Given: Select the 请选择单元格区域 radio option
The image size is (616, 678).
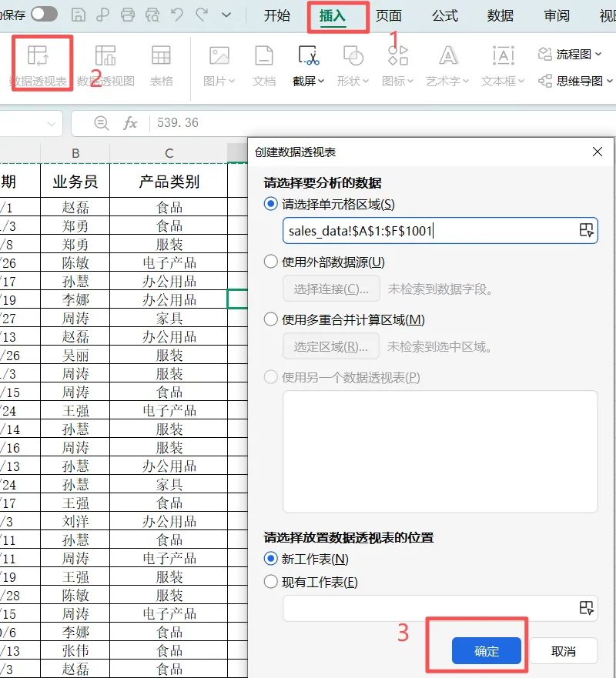Looking at the screenshot, I should coord(271,204).
